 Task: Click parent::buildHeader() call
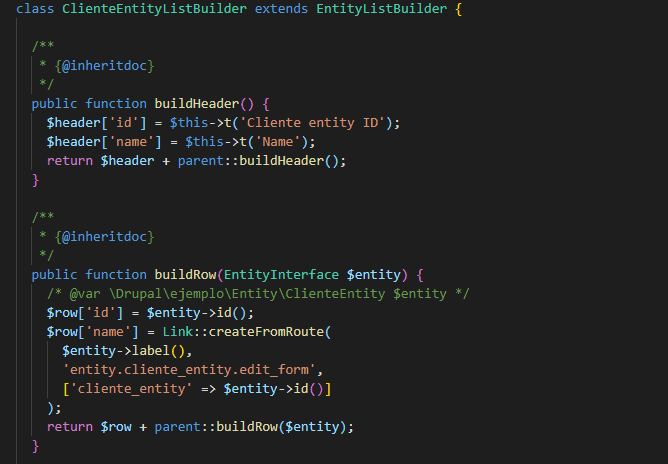pyautogui.click(x=258, y=161)
